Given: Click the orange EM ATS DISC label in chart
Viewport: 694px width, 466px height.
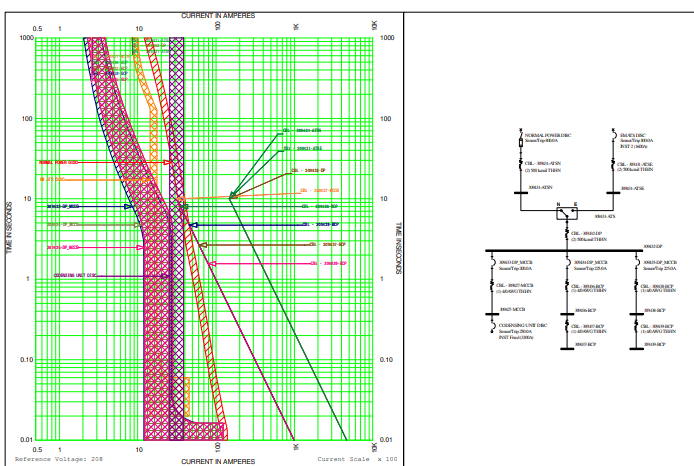Looking at the screenshot, I should click(52, 180).
